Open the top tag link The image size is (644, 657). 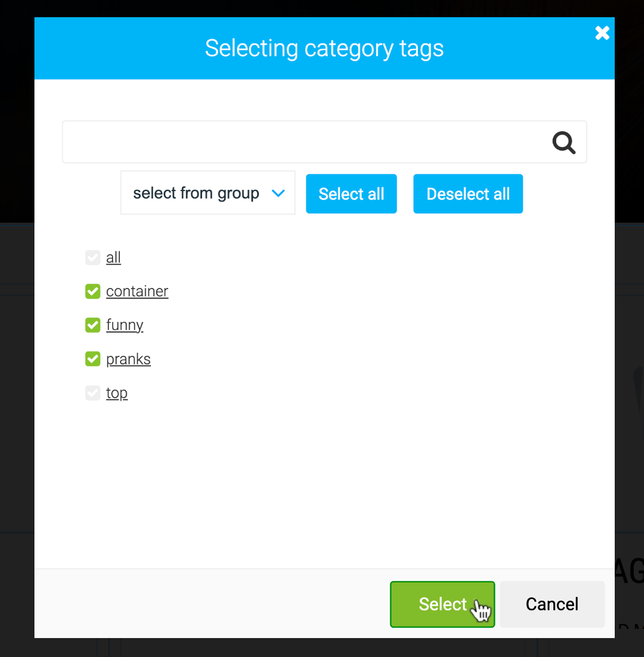117,392
